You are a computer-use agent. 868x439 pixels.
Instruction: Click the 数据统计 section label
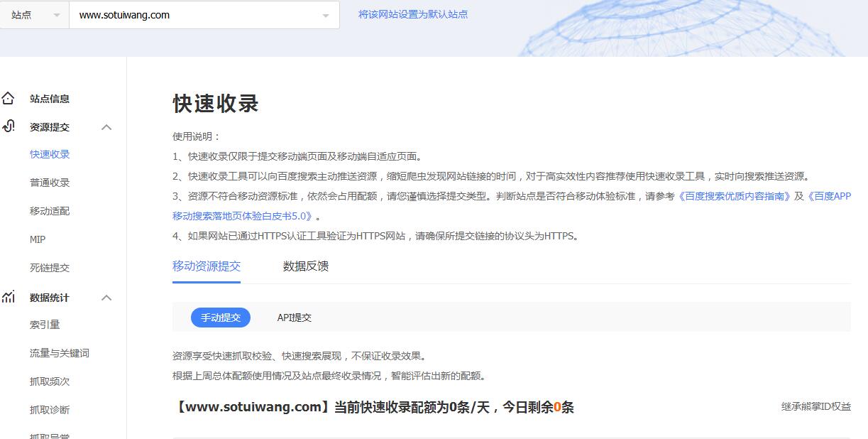pyautogui.click(x=50, y=298)
